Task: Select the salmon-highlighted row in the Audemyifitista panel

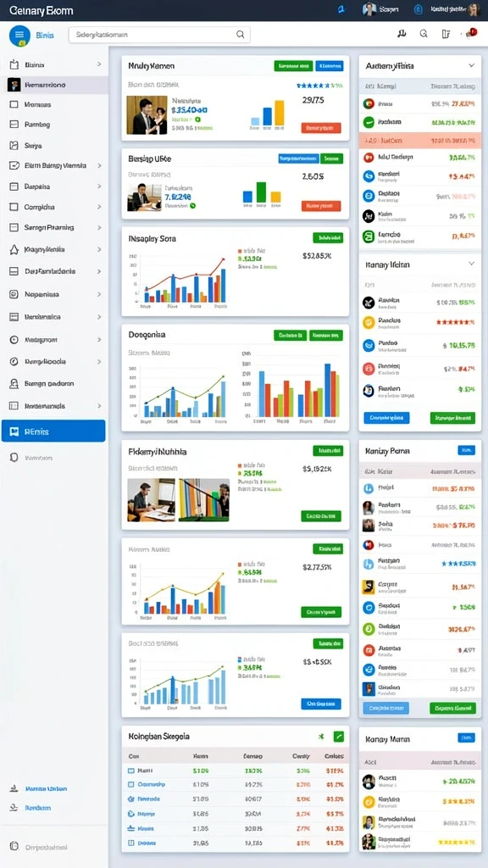Action: pos(420,141)
